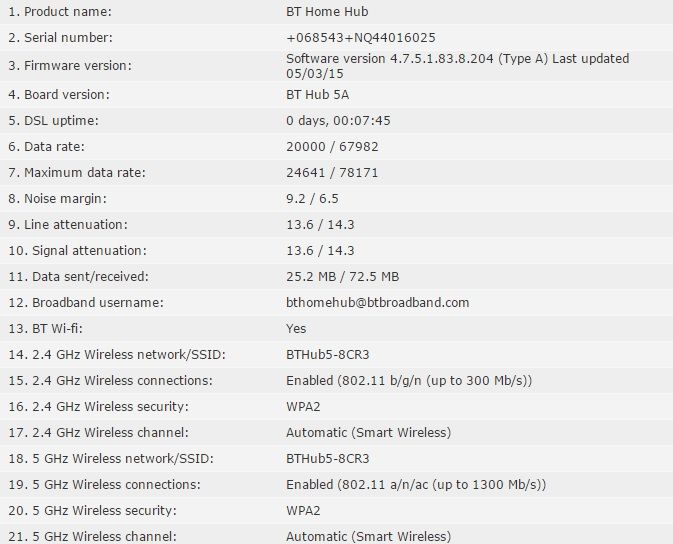Click the 2.4 GHz SSID BTHub5-8CR3
Viewport: 673px width, 544px height.
[x=327, y=355]
